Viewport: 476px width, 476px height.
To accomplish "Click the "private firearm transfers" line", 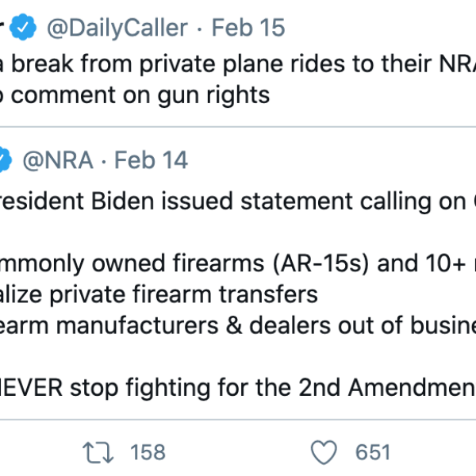I will [x=159, y=294].
